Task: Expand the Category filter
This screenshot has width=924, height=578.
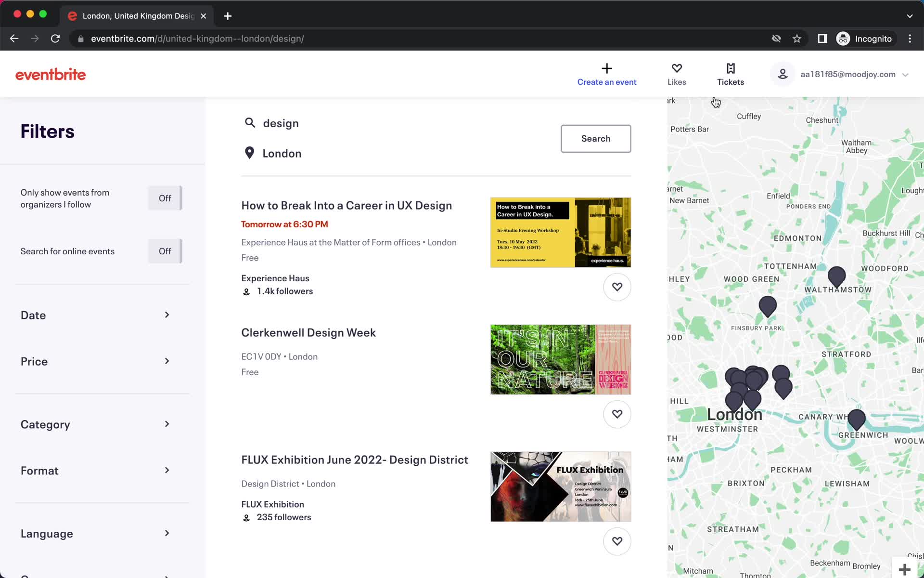Action: (x=96, y=424)
